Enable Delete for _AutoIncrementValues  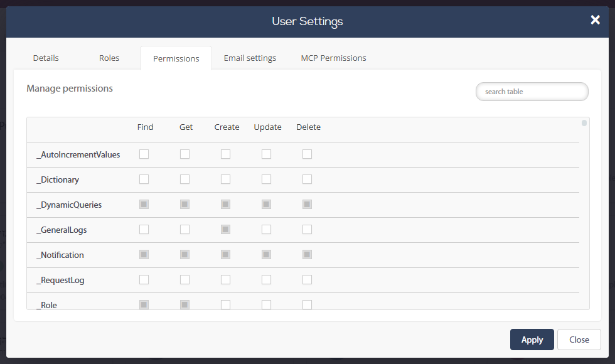click(307, 154)
